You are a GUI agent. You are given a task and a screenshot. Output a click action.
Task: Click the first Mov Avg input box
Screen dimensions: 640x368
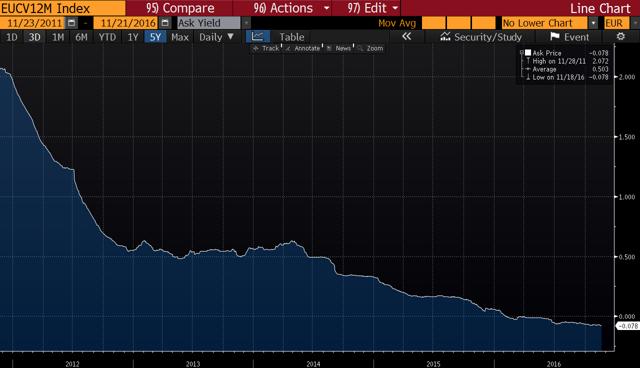433,23
